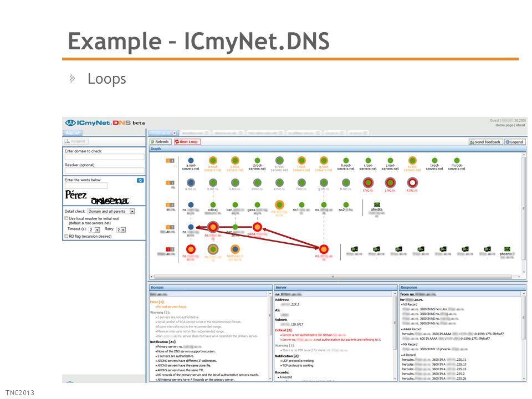Viewport: 532px width, 399px height.
Task: Select the green gaea node
Action: click(x=257, y=204)
